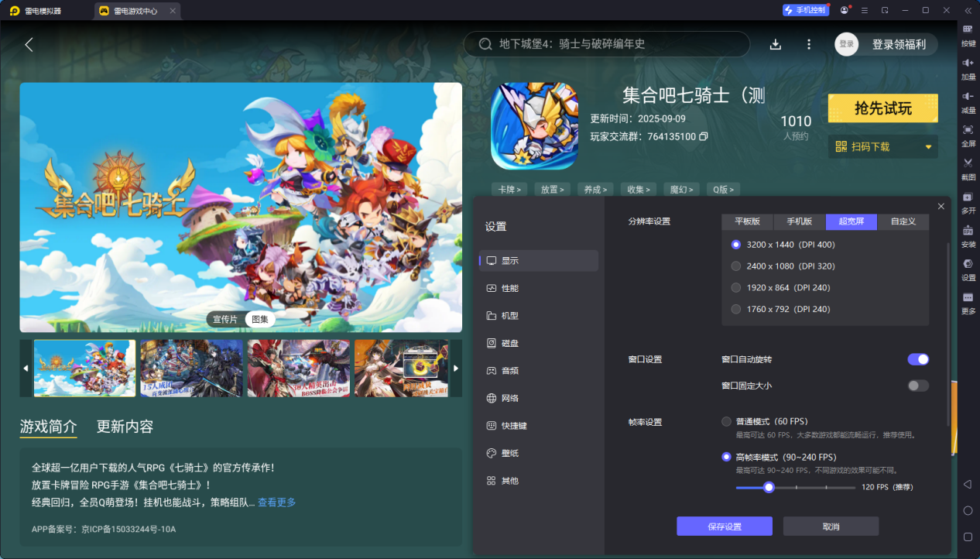The height and width of the screenshot is (559, 980).
Task: Switch to the 手机版 resolution tab
Action: tap(800, 221)
